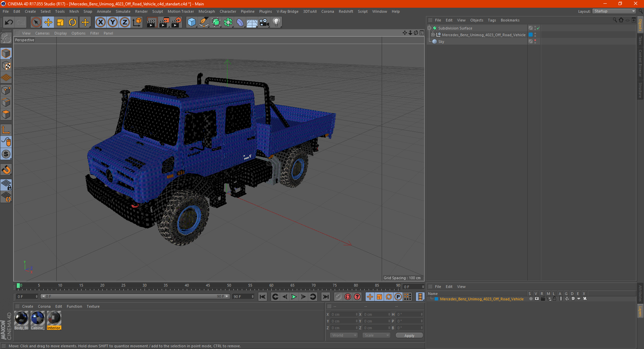
Task: Toggle Autokeying button
Action: click(x=348, y=297)
